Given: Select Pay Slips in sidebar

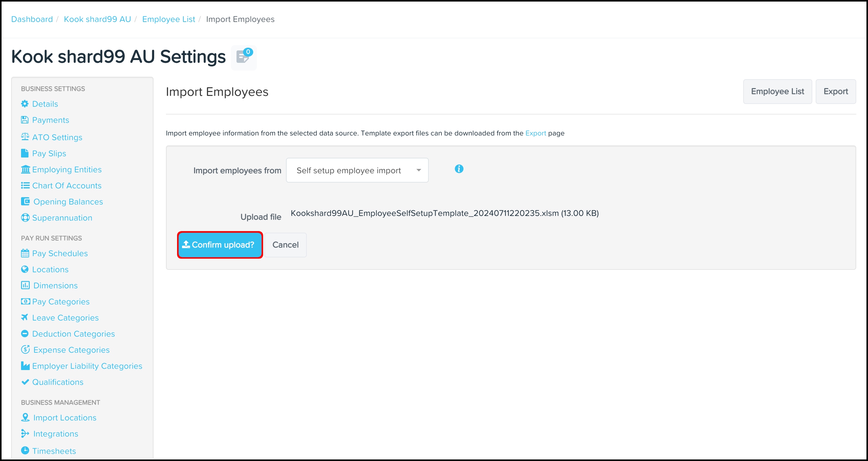Looking at the screenshot, I should click(x=49, y=153).
